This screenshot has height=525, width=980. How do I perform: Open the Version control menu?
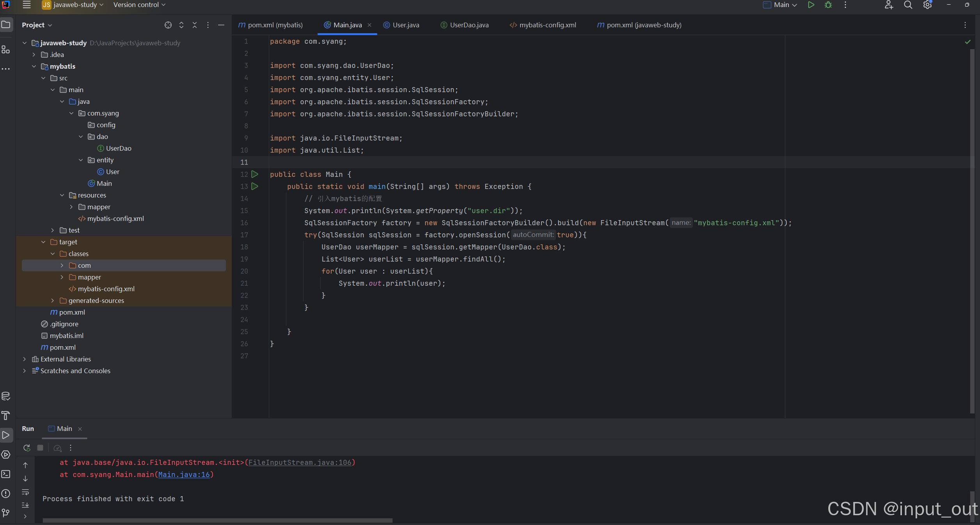[x=139, y=5]
